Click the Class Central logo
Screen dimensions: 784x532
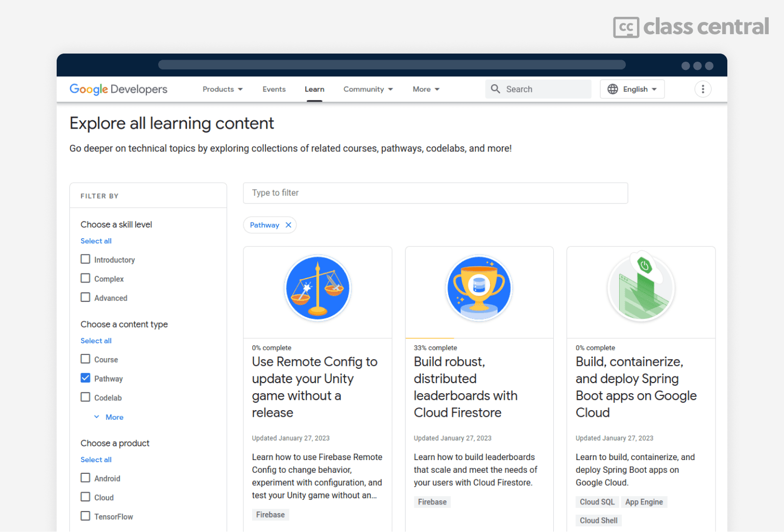tap(691, 27)
